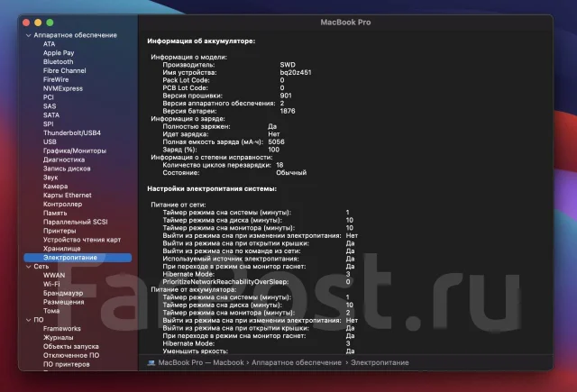Select Контроллер item
Image resolution: width=577 pixels, height=392 pixels.
pos(62,204)
